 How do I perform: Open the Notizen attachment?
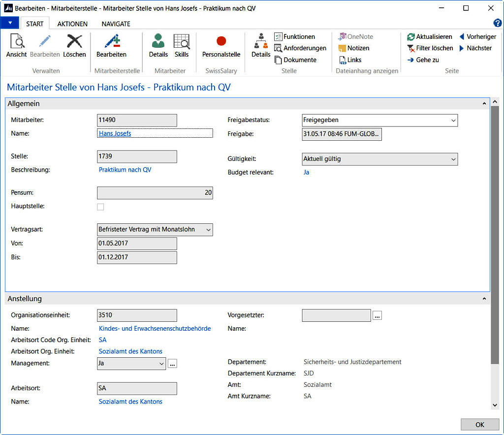(x=353, y=48)
